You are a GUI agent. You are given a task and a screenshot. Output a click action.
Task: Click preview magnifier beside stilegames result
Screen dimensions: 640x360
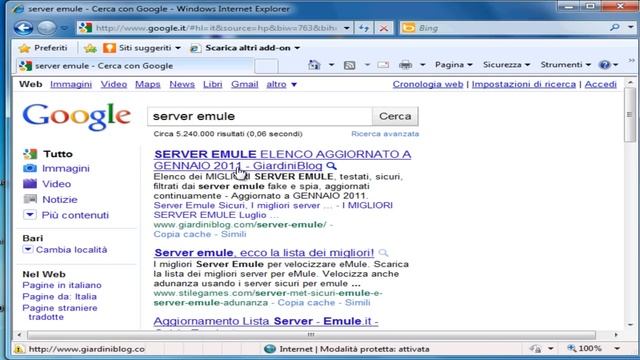pyautogui.click(x=383, y=253)
